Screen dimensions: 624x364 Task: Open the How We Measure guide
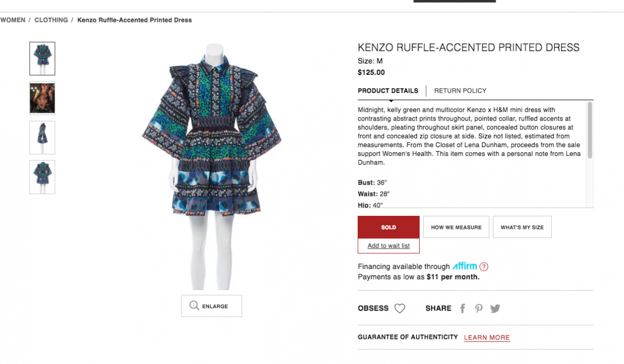point(456,227)
